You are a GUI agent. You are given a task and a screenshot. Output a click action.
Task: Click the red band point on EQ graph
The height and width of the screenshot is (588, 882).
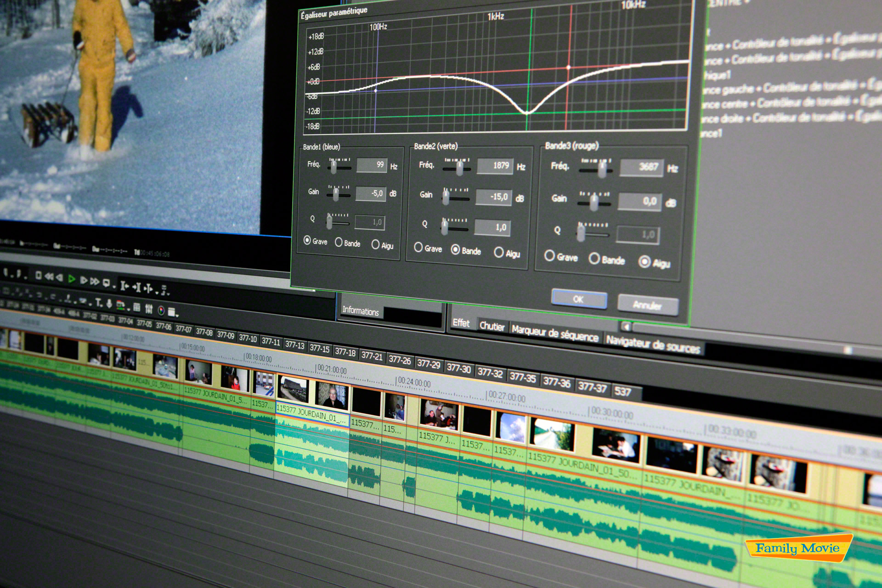(568, 68)
